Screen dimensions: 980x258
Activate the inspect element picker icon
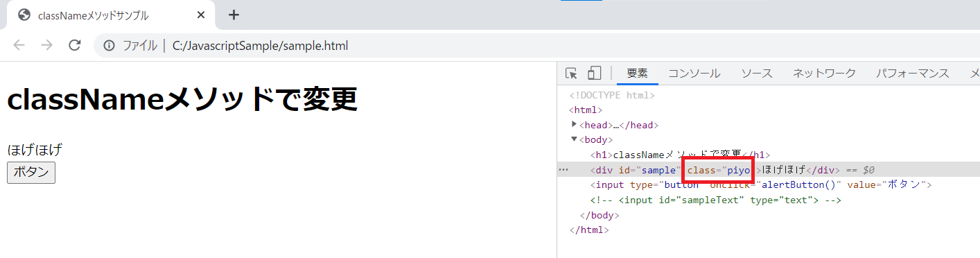click(571, 74)
